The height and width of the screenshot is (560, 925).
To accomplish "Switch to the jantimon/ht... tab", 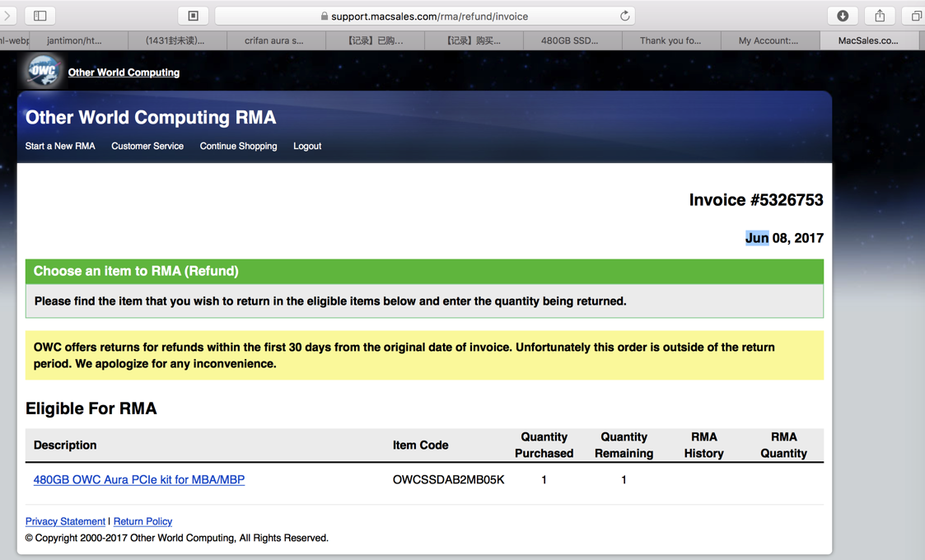I will coord(78,40).
